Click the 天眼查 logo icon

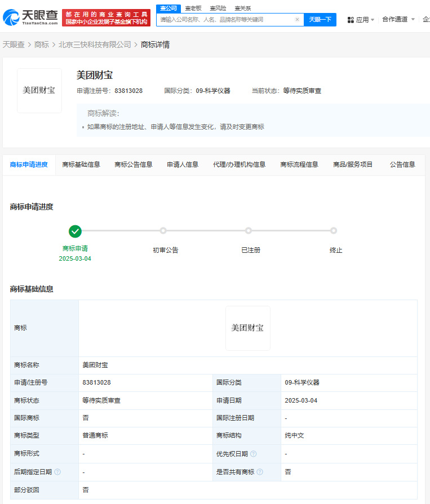point(11,17)
